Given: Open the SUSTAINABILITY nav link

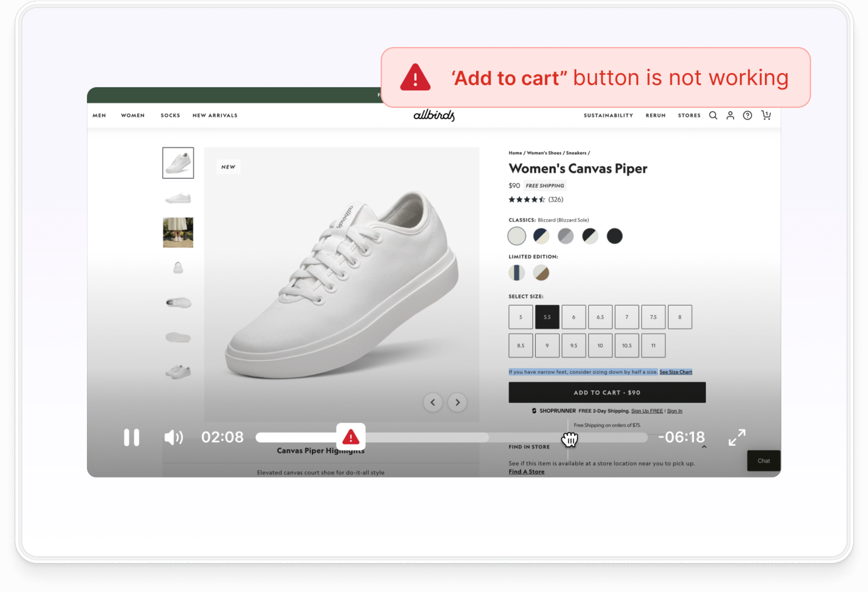Looking at the screenshot, I should (x=608, y=115).
